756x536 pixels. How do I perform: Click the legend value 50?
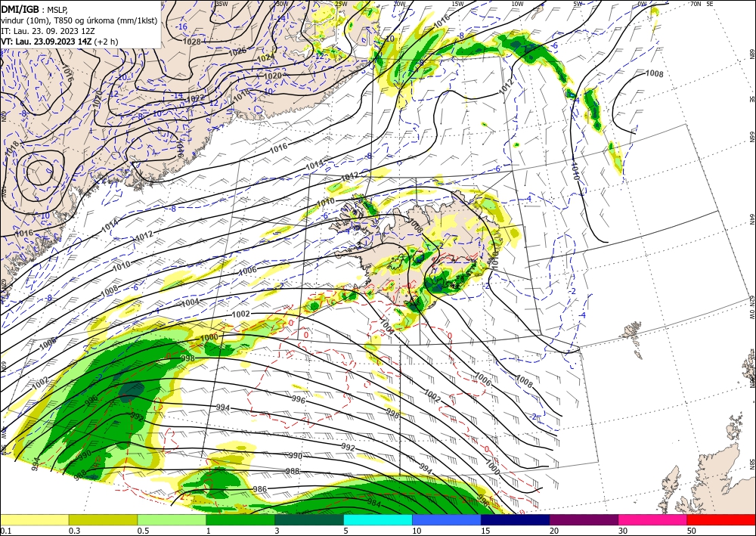click(x=691, y=531)
